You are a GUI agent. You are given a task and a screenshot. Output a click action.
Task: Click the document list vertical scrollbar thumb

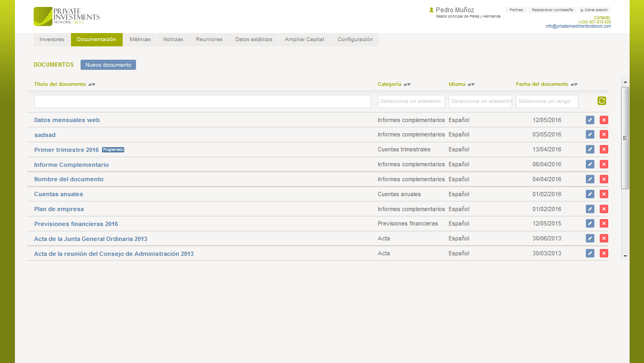[625, 138]
